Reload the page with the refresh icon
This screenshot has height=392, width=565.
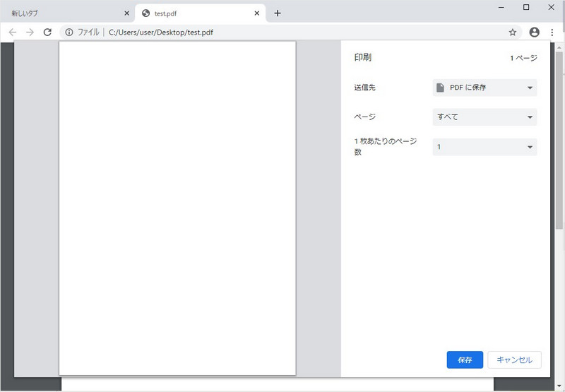point(47,32)
